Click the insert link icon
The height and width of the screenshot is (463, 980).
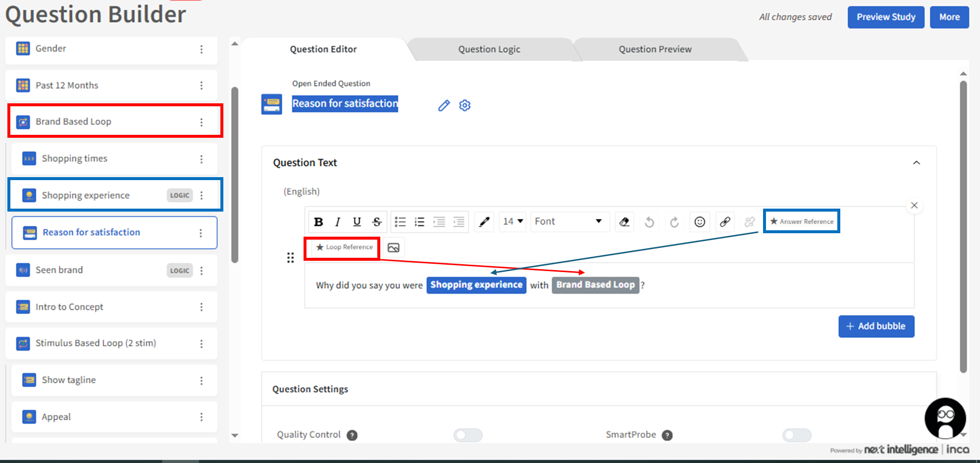(725, 222)
